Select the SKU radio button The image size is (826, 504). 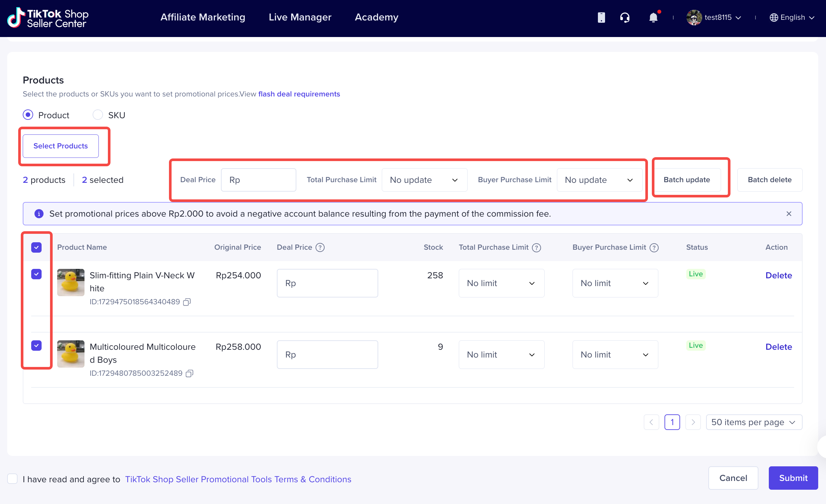click(x=97, y=115)
